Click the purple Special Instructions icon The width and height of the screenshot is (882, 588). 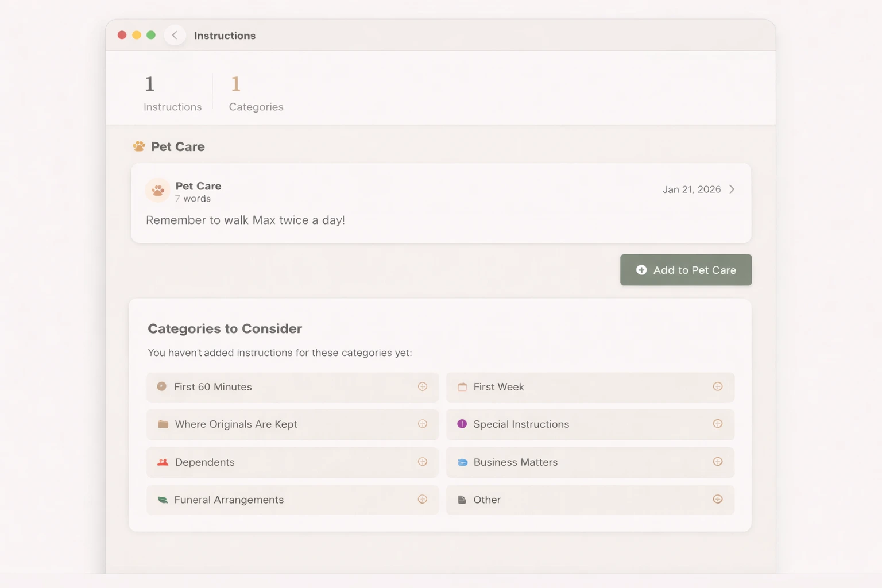click(x=462, y=424)
